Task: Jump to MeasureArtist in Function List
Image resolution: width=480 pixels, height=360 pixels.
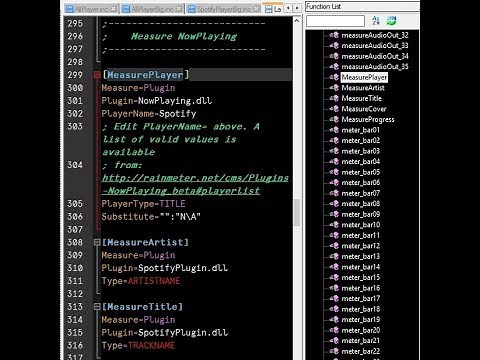Action: pyautogui.click(x=363, y=88)
